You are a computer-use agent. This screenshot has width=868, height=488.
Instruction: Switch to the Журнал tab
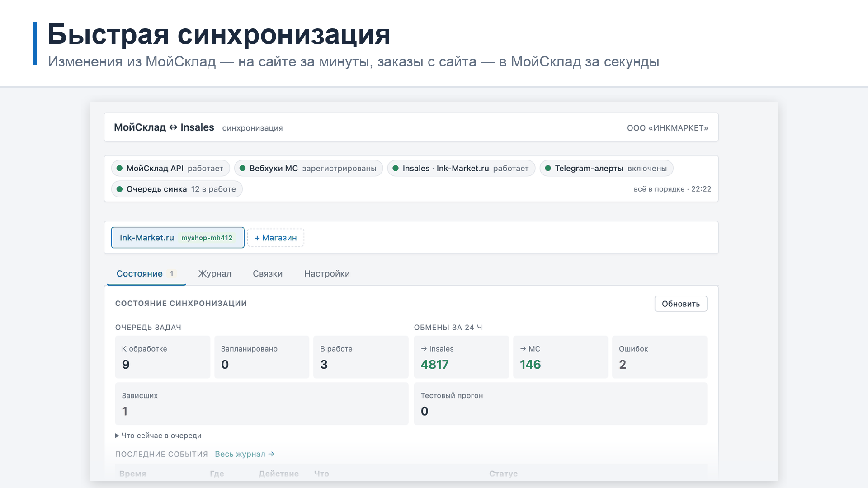tap(215, 274)
